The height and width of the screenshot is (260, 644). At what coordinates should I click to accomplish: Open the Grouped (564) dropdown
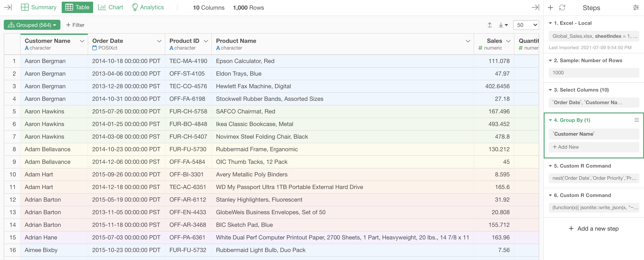click(32, 25)
